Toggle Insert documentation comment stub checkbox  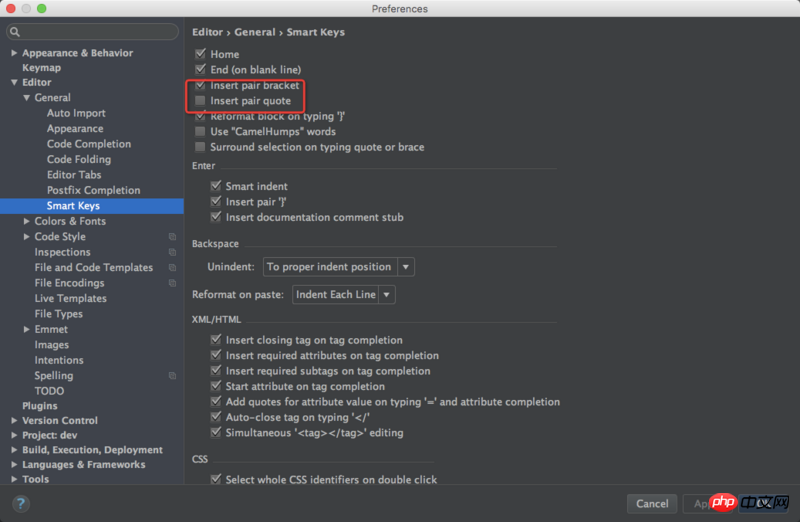216,217
